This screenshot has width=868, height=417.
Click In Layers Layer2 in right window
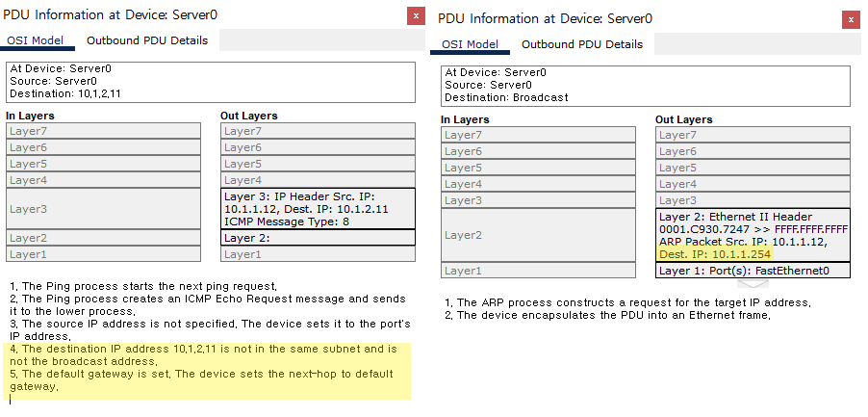pos(538,235)
